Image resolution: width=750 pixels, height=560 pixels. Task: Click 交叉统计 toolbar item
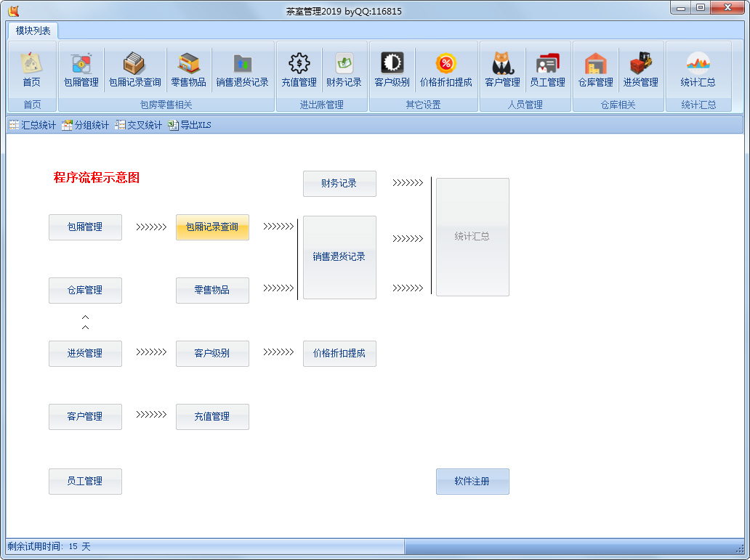tap(139, 125)
